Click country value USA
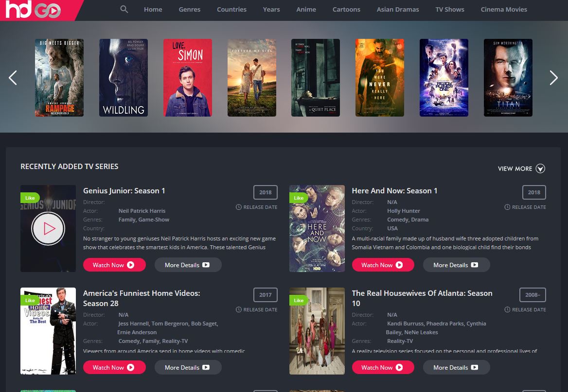The width and height of the screenshot is (568, 392). tap(392, 228)
